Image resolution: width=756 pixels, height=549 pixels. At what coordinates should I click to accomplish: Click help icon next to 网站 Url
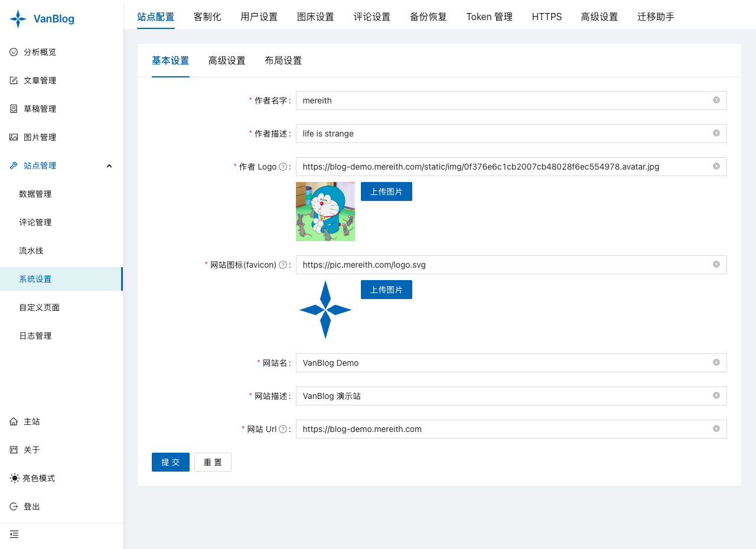(283, 429)
